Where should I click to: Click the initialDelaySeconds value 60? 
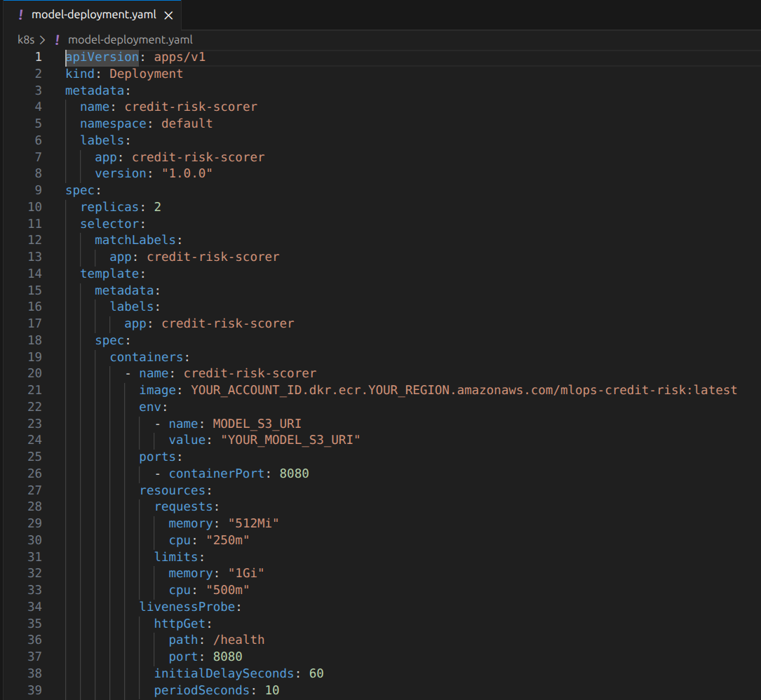pyautogui.click(x=316, y=674)
